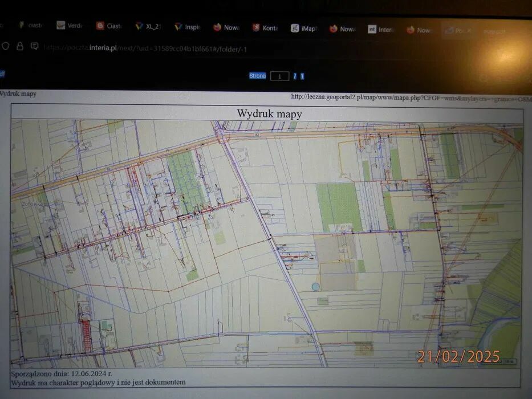Screen dimensions: 532x399
Task: Click the blue circle marker on the map
Action: [x=315, y=286]
